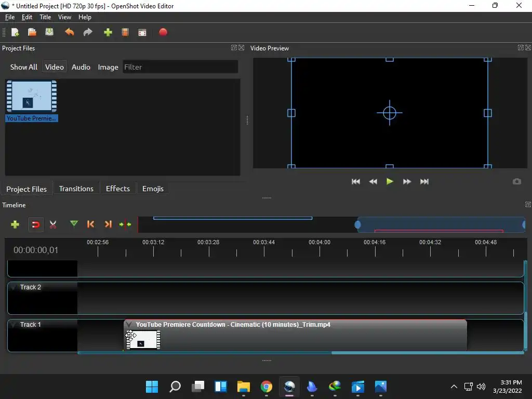Screen dimensions: 532x399
Task: Open the Title menu
Action: click(45, 17)
